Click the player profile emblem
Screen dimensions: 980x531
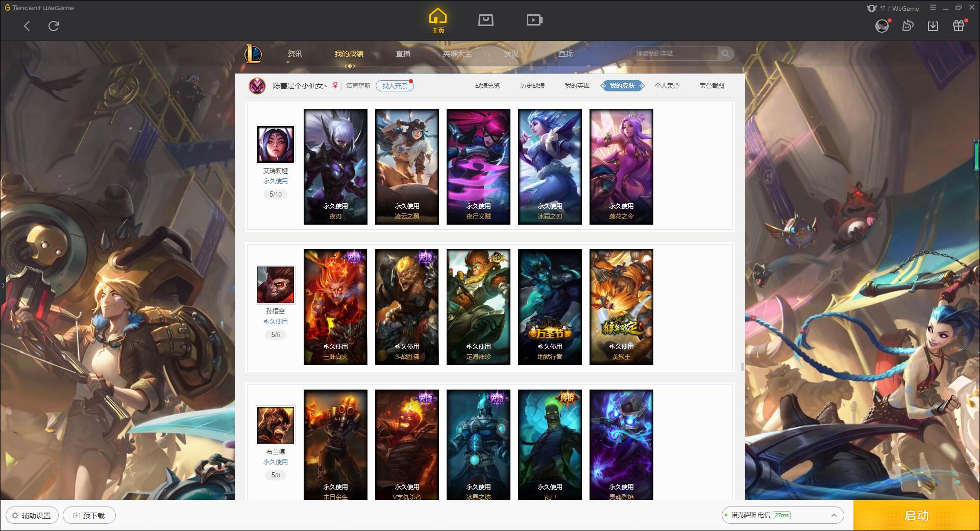[x=257, y=86]
